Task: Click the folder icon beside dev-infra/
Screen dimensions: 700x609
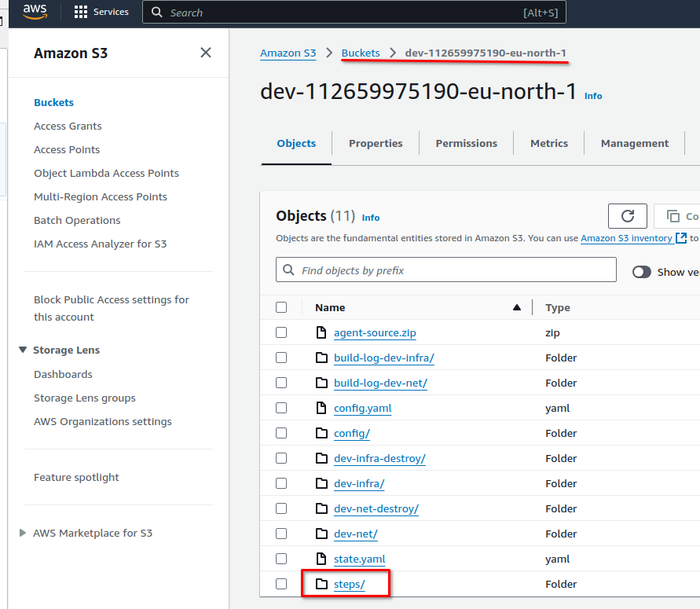Action: [x=321, y=483]
